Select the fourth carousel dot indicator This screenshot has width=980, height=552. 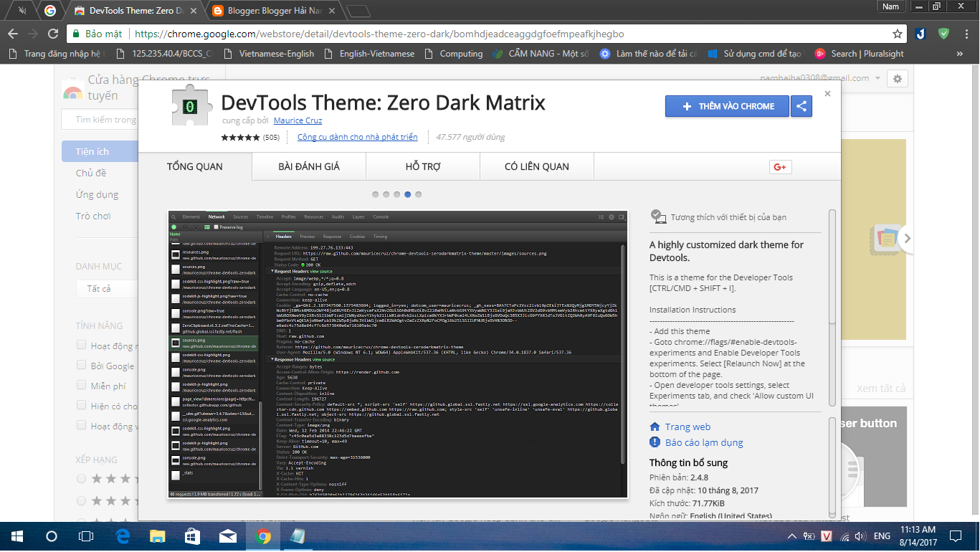[408, 194]
